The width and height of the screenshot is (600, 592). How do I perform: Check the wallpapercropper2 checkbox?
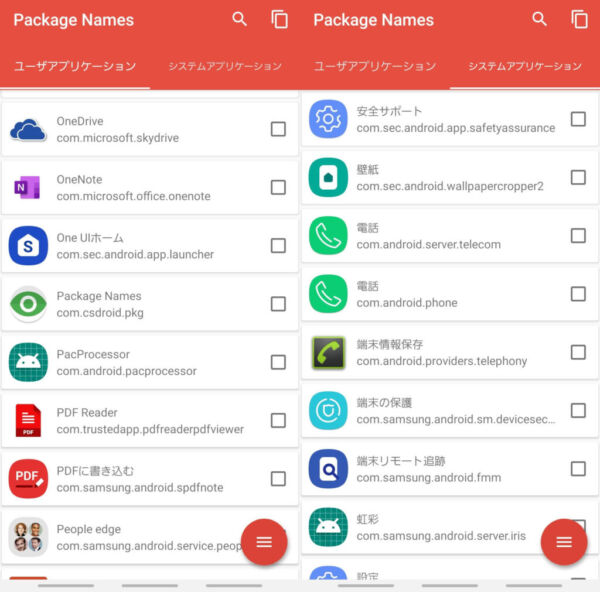pyautogui.click(x=578, y=177)
